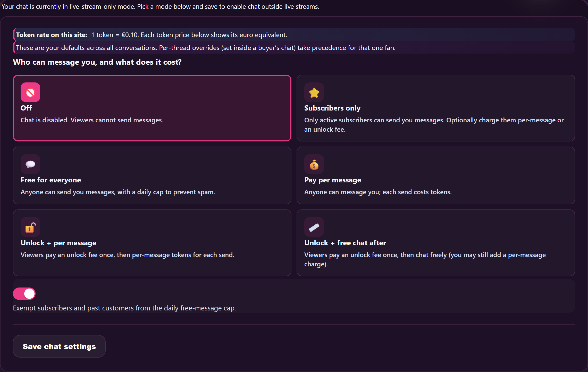Click the exempt subscribers label text
Viewport: 588px width, 372px height.
(x=124, y=308)
